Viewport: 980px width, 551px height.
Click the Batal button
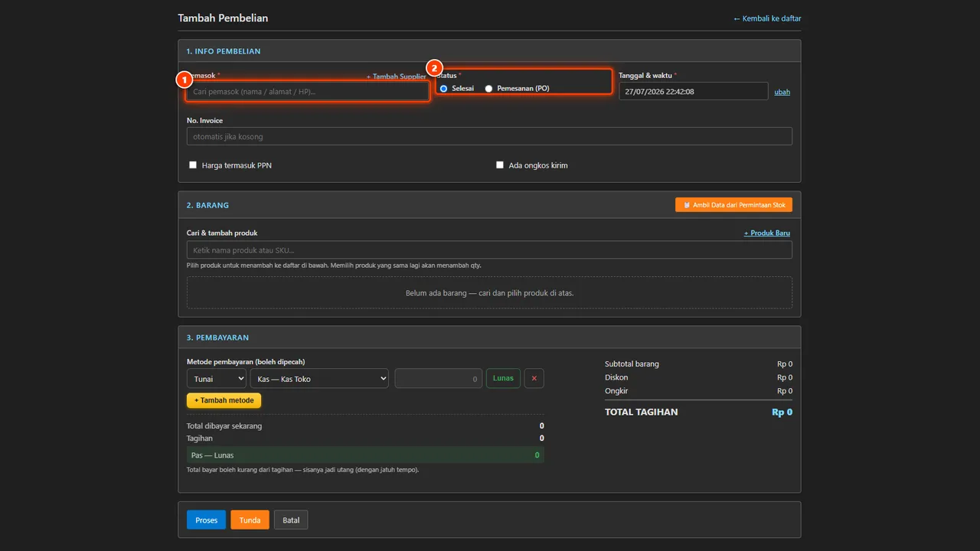[x=291, y=520]
